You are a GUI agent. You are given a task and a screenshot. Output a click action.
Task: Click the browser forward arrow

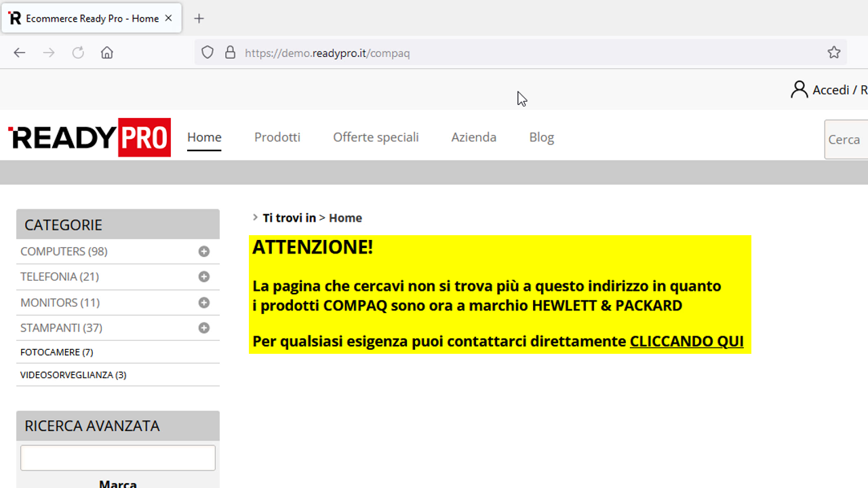49,53
